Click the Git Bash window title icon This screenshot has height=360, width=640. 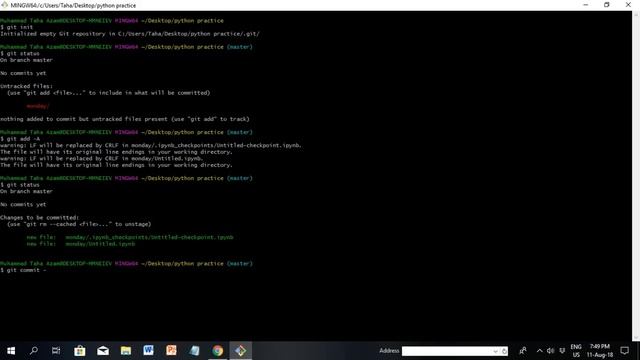4,5
